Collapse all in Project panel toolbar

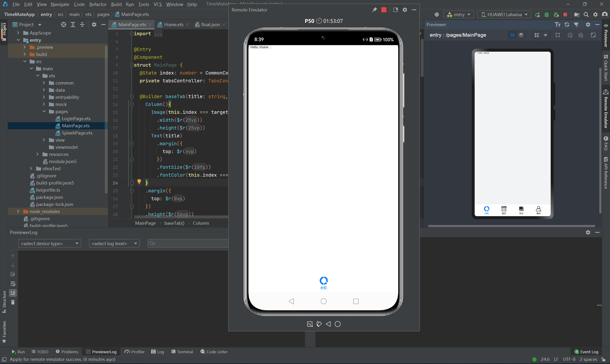[x=82, y=25]
